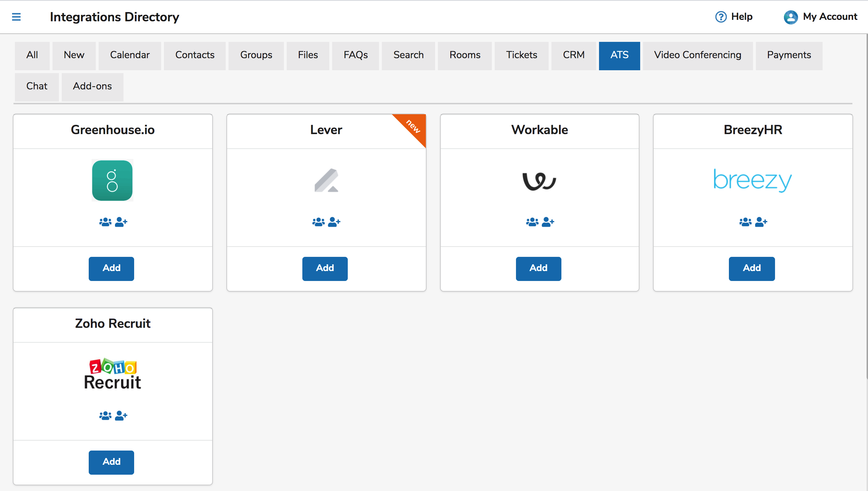Screen dimensions: 868x491
Task: Go to the FAQs tab
Action: [356, 55]
